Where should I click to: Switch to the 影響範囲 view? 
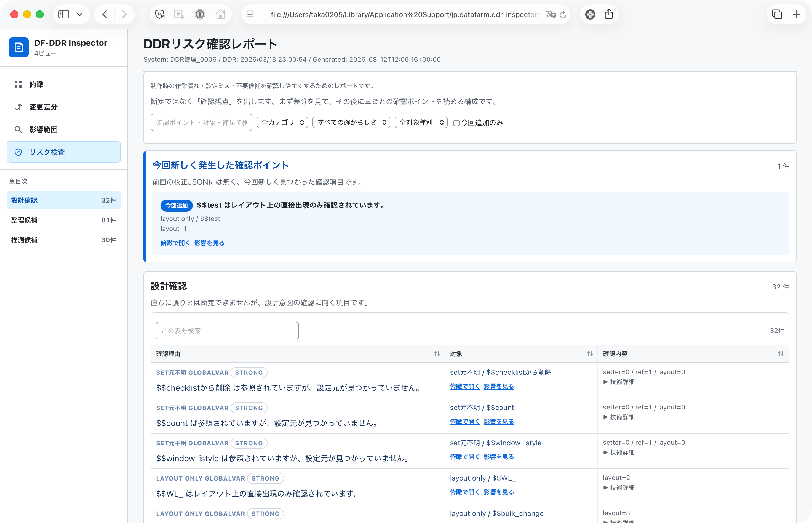click(63, 130)
